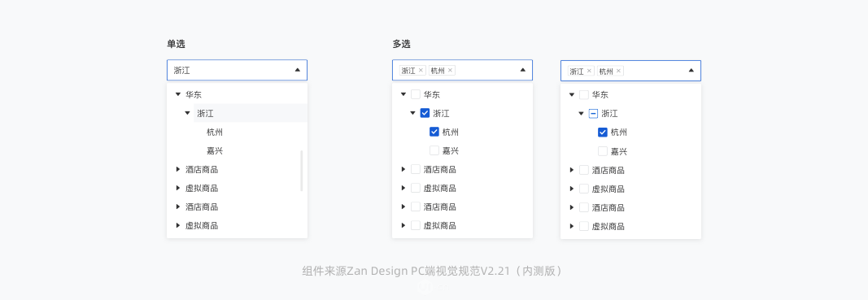
Task: Expand first 酒店商品 triangle in rightmost tree
Action: [571, 170]
